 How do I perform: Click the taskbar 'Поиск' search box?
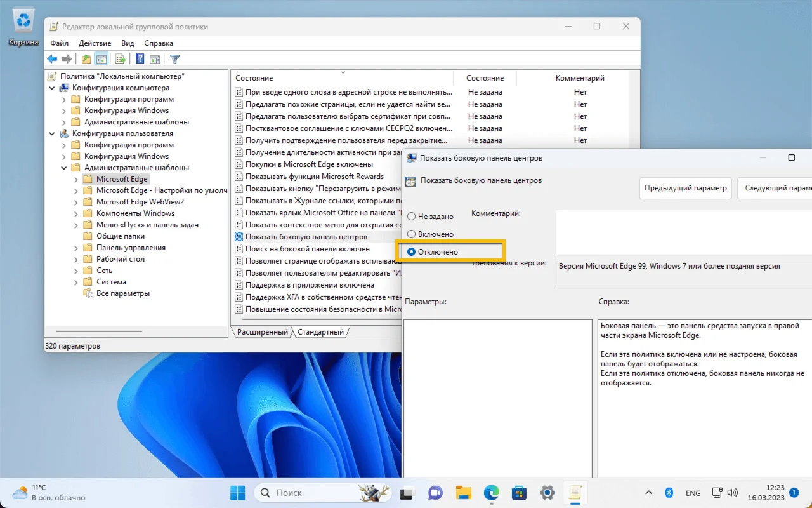(x=321, y=493)
